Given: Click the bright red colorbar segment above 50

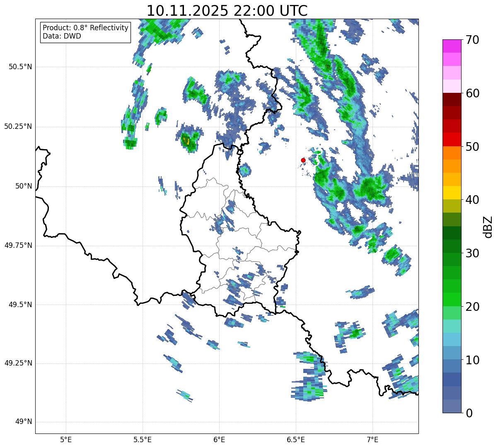Looking at the screenshot, I should 452,140.
